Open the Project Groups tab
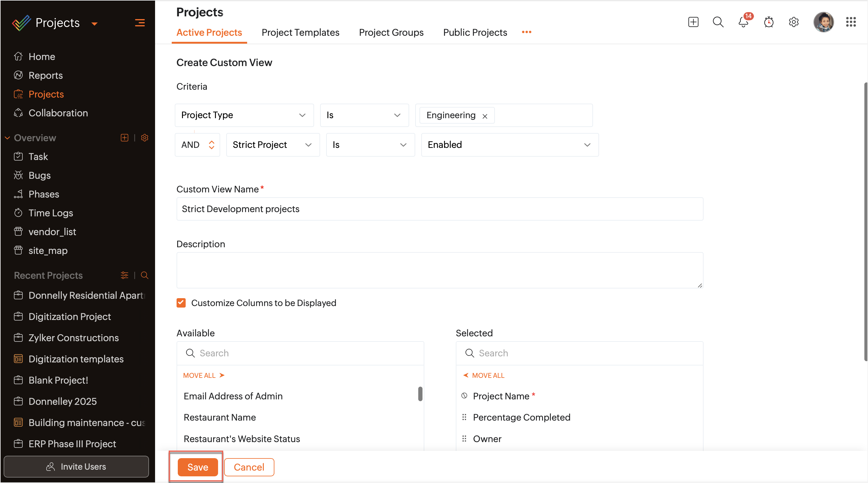This screenshot has height=483, width=868. pyautogui.click(x=391, y=33)
